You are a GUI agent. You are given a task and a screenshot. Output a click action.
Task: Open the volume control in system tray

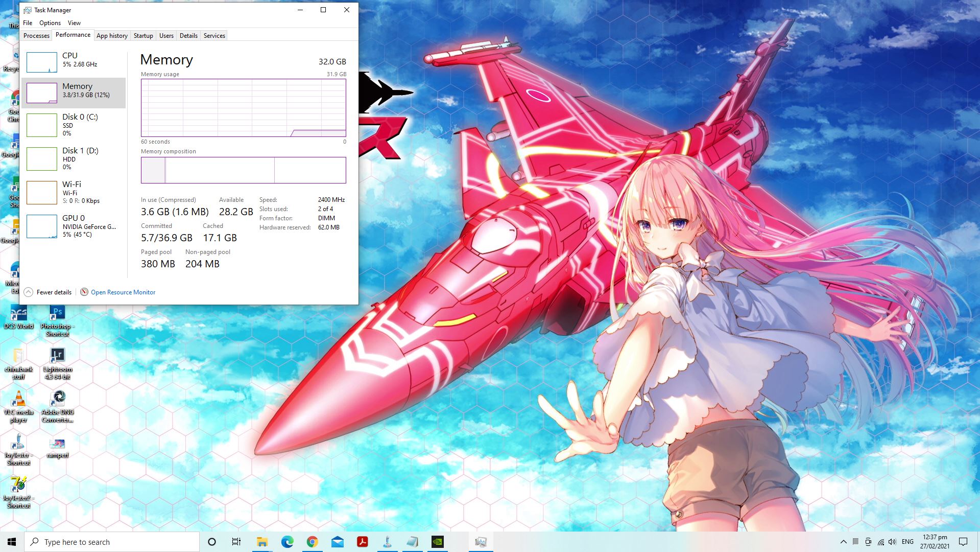pos(892,542)
